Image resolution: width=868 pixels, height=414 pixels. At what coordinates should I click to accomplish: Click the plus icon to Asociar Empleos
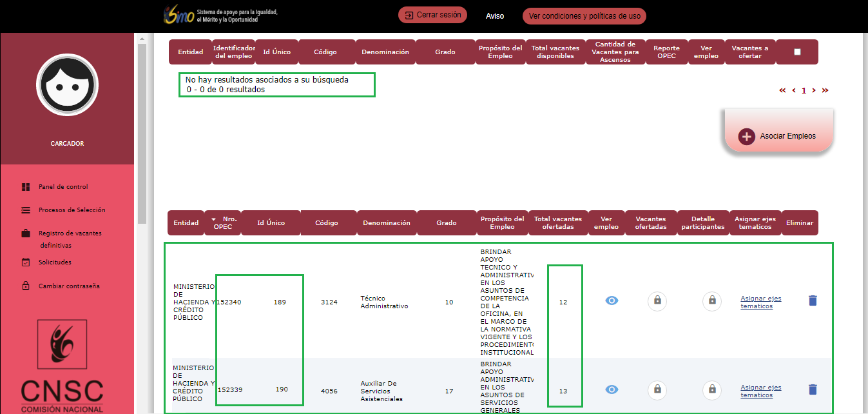(x=746, y=136)
